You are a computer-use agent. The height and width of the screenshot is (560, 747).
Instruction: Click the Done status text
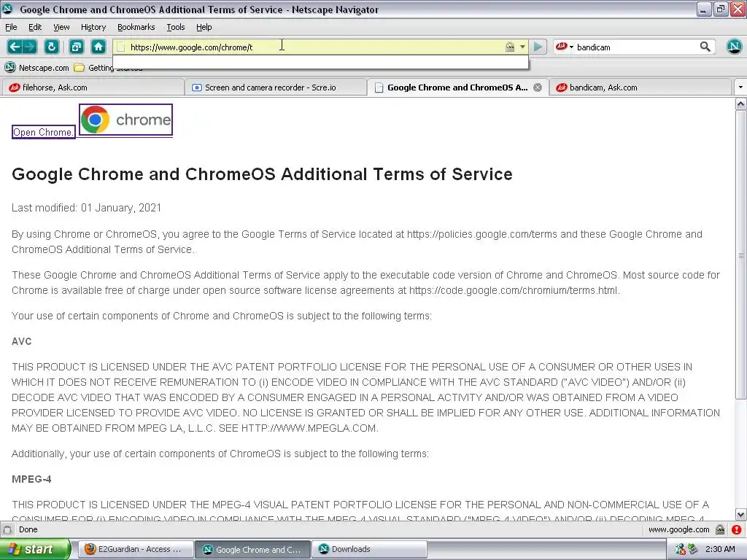(28, 529)
